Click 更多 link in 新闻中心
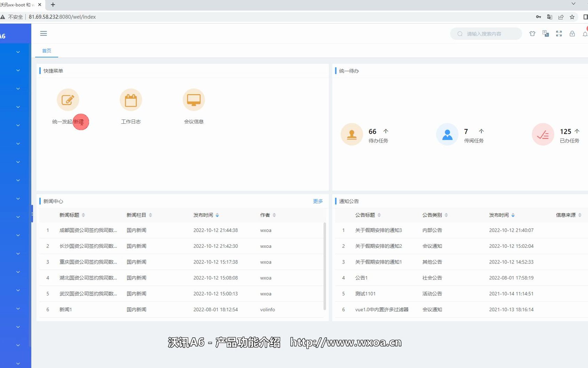 [318, 201]
